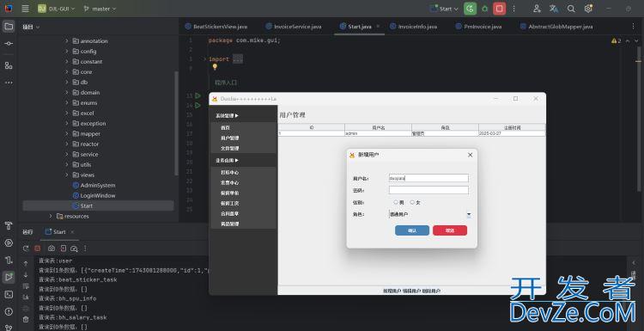Expand the folded import block in editor
Screen dimensions: 644x331
(x=205, y=58)
